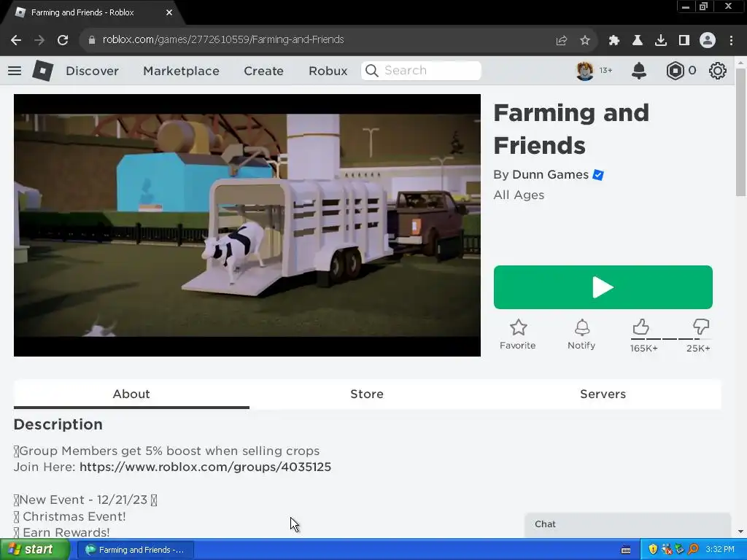Screen dimensions: 747x560
Task: Click the taskbar clock 3:32 PM
Action: 720,550
